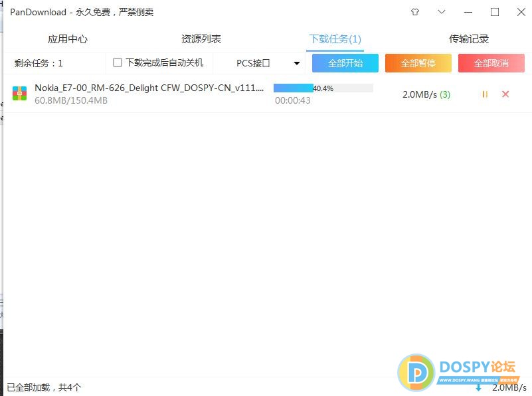Switch to the 应用中心 tab
The image size is (532, 396).
point(68,39)
